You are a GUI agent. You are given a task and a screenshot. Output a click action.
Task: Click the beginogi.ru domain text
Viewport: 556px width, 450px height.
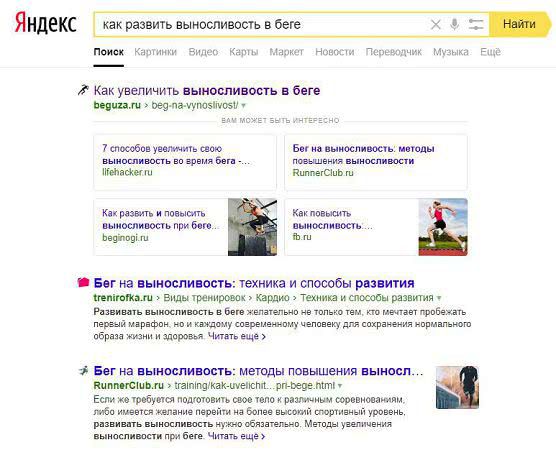[125, 238]
